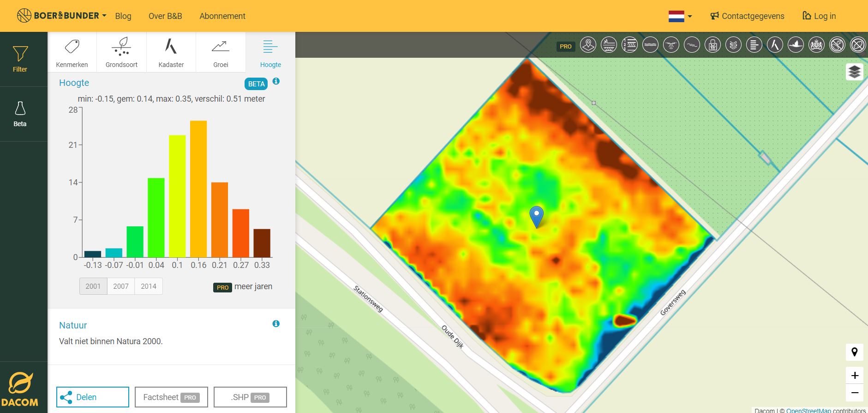
Task: Click the drone icon in map toolbar
Action: click(x=671, y=45)
